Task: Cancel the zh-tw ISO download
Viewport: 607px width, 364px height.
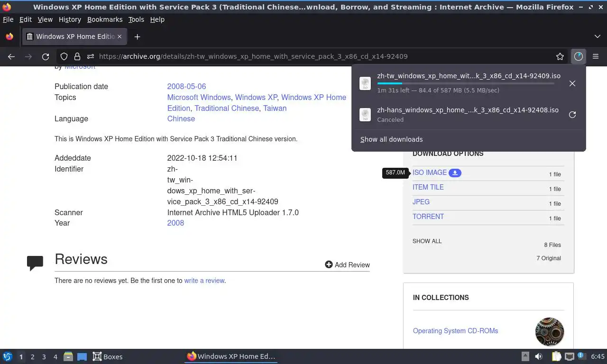Action: [572, 83]
